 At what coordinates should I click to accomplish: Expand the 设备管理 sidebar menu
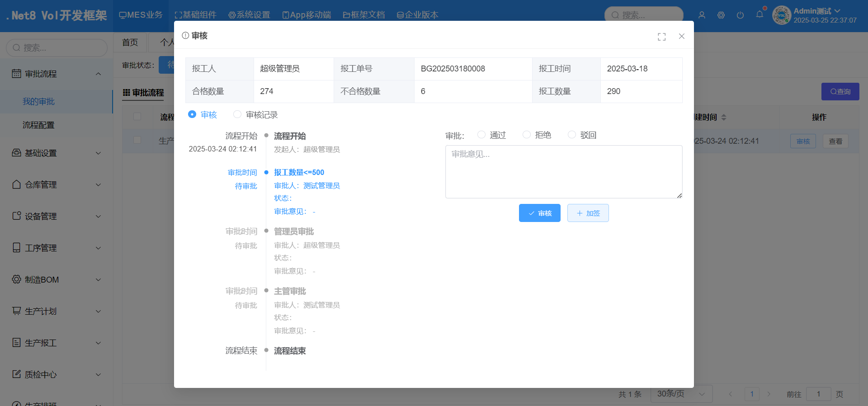coord(57,216)
